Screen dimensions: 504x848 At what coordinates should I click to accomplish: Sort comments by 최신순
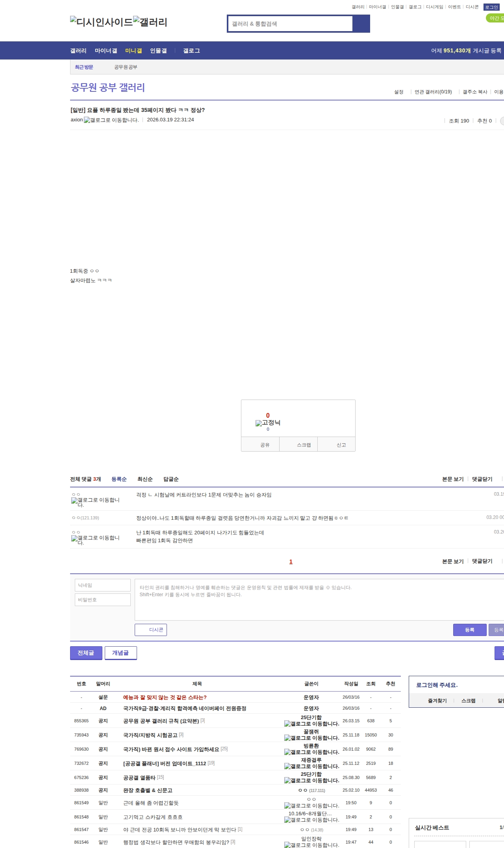pos(145,479)
